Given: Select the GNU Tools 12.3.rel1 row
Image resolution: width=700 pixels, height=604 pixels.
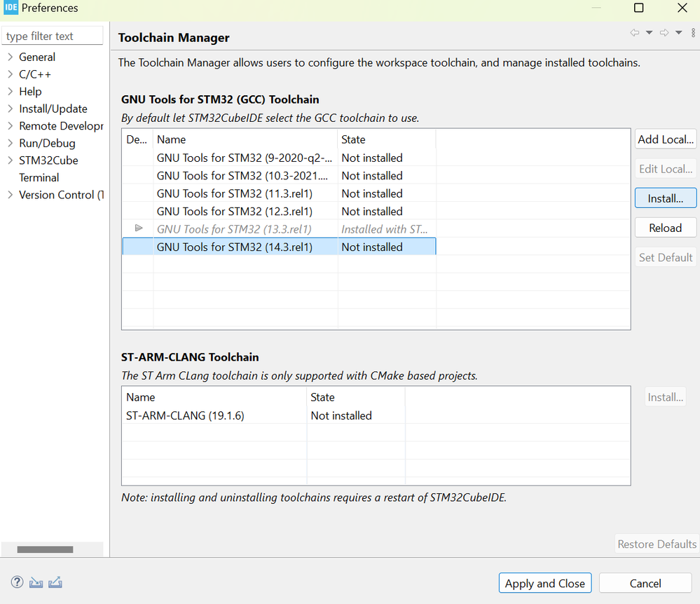Looking at the screenshot, I should click(234, 211).
